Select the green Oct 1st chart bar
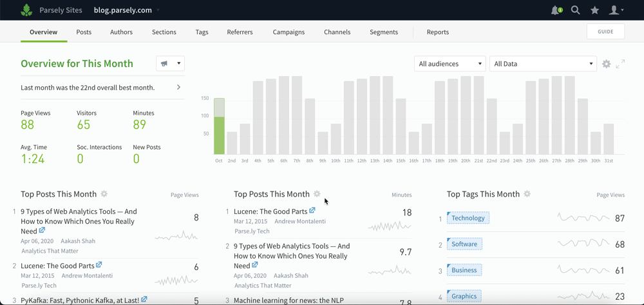The height and width of the screenshot is (305, 644). [x=219, y=126]
